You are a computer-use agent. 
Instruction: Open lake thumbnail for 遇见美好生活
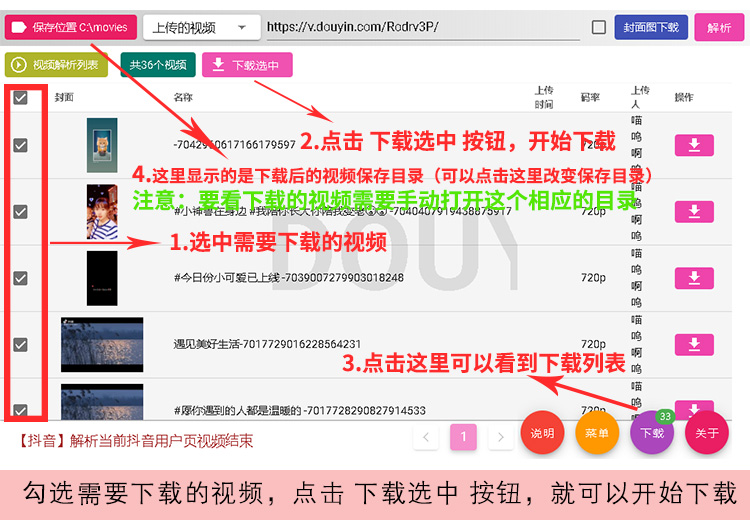click(x=102, y=344)
